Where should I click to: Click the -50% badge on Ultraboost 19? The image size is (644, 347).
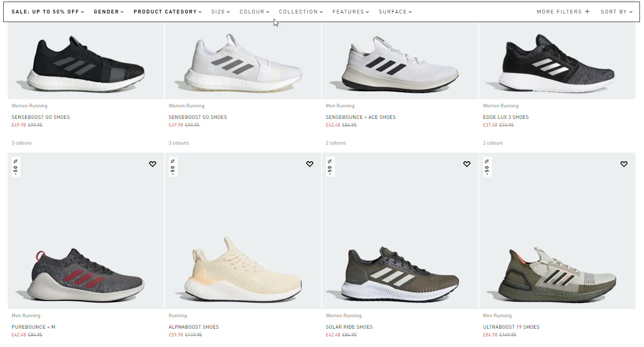(x=486, y=167)
